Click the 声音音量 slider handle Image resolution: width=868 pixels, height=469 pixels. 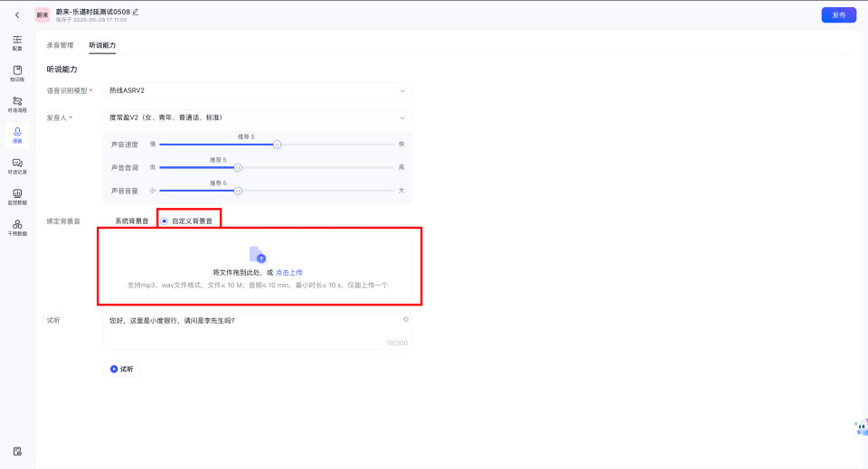[x=238, y=191]
